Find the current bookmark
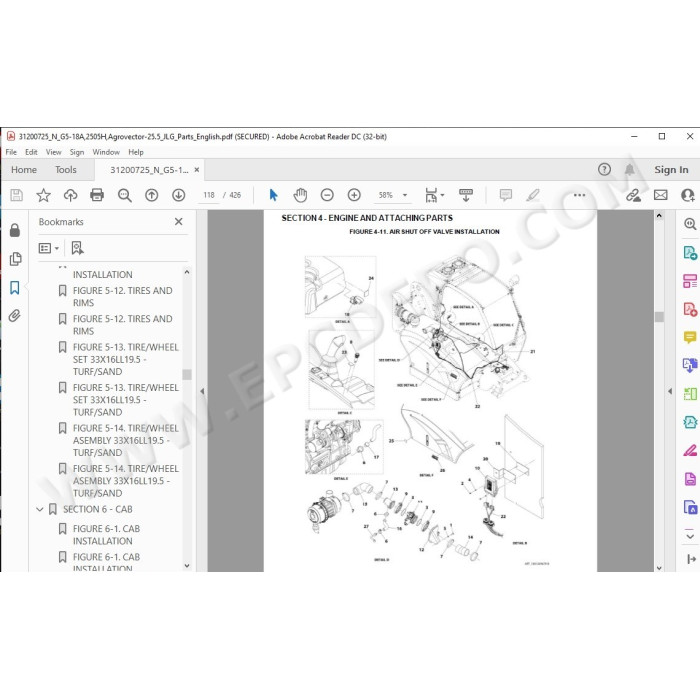Screen dimensions: 700x700 pyautogui.click(x=77, y=248)
